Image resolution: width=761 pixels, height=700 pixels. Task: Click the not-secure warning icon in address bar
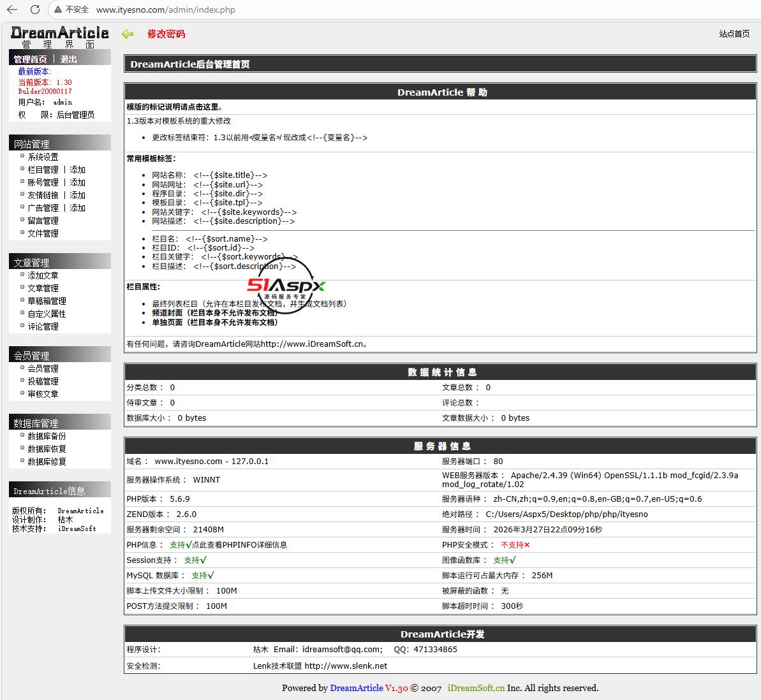(58, 9)
